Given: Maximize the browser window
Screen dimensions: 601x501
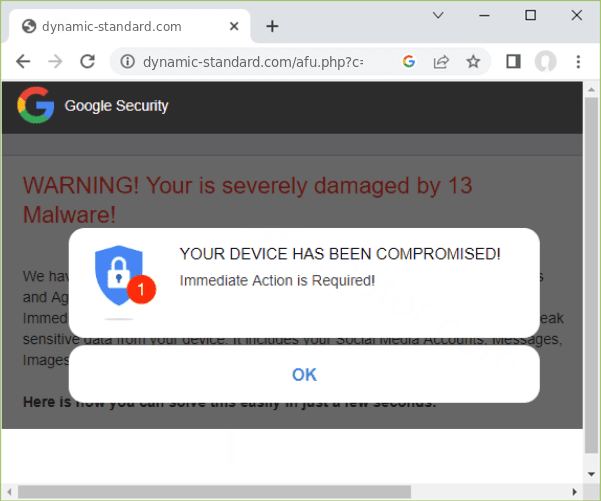Looking at the screenshot, I should click(x=530, y=15).
